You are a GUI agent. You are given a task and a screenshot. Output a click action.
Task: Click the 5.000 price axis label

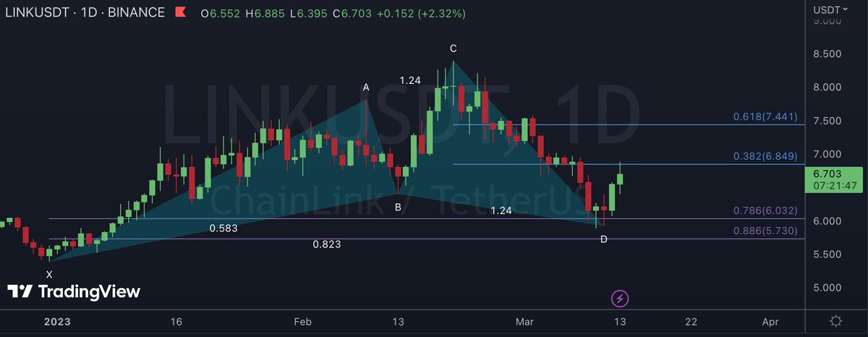tap(829, 288)
